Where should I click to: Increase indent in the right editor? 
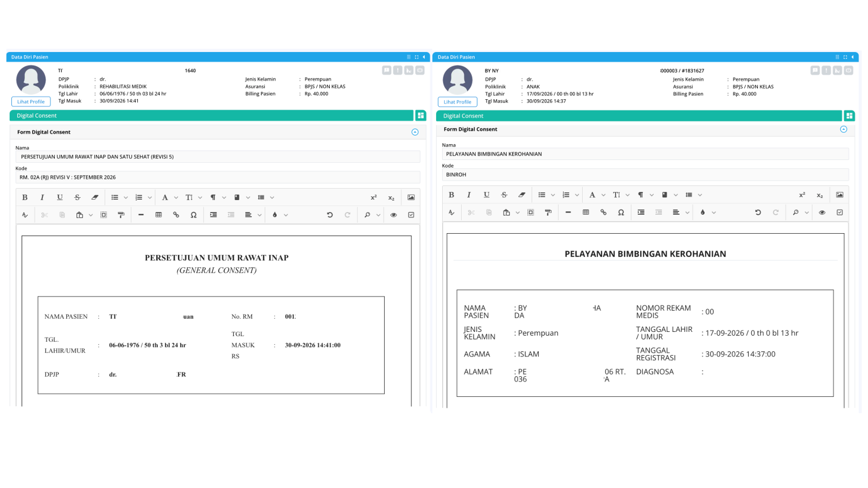coord(641,212)
